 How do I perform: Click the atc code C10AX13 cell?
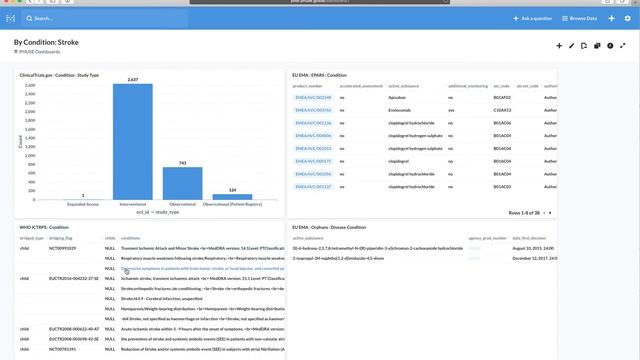point(502,110)
